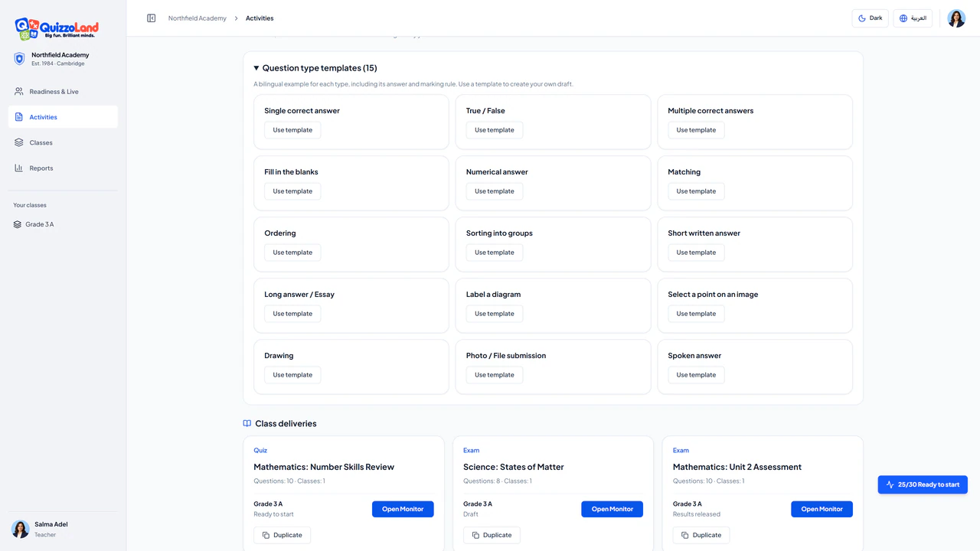Click 25/30 Ready to start button
Screen dimensions: 980x551
point(923,484)
